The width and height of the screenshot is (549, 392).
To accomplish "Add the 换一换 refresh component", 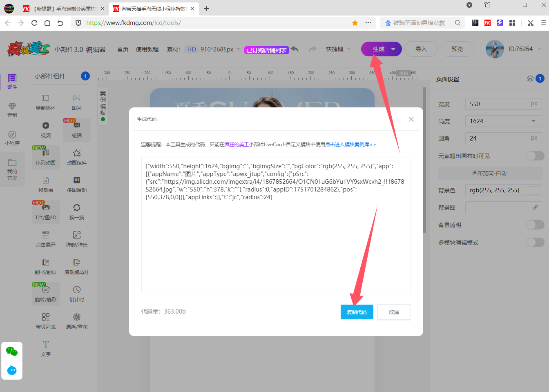I will click(x=77, y=212).
